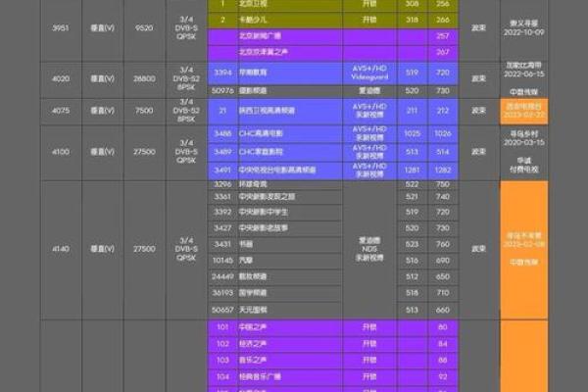This screenshot has height=392, width=588.
Task: Click channel ID '3431'
Action: [222, 244]
